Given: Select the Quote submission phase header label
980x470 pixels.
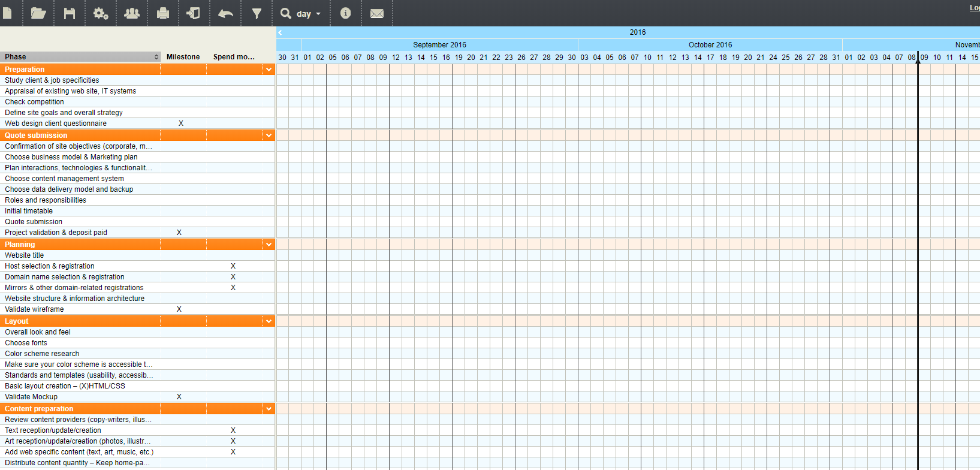Looking at the screenshot, I should pyautogui.click(x=36, y=135).
